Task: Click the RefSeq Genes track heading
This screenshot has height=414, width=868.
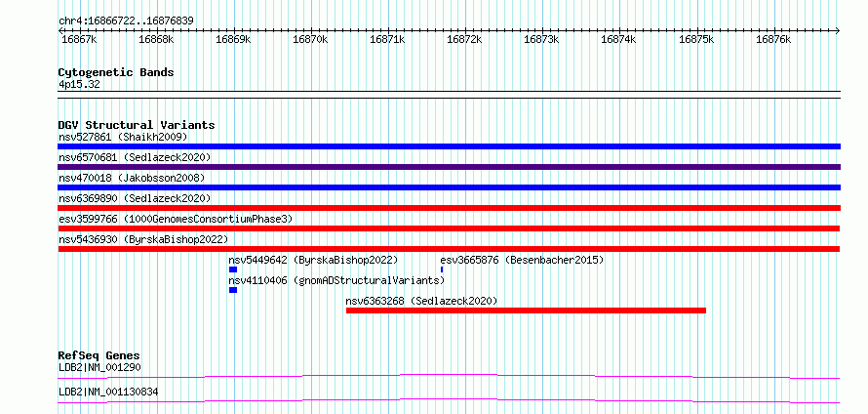Action: coord(99,355)
